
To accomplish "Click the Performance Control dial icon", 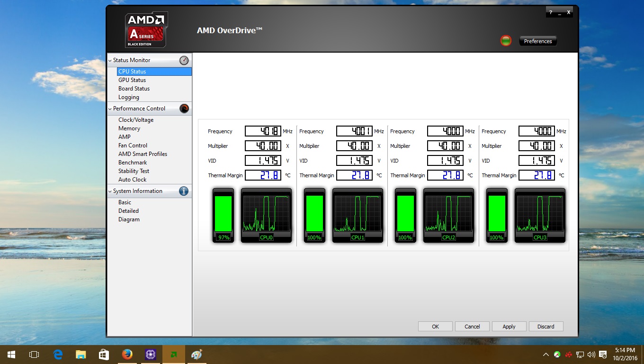I will tap(184, 109).
